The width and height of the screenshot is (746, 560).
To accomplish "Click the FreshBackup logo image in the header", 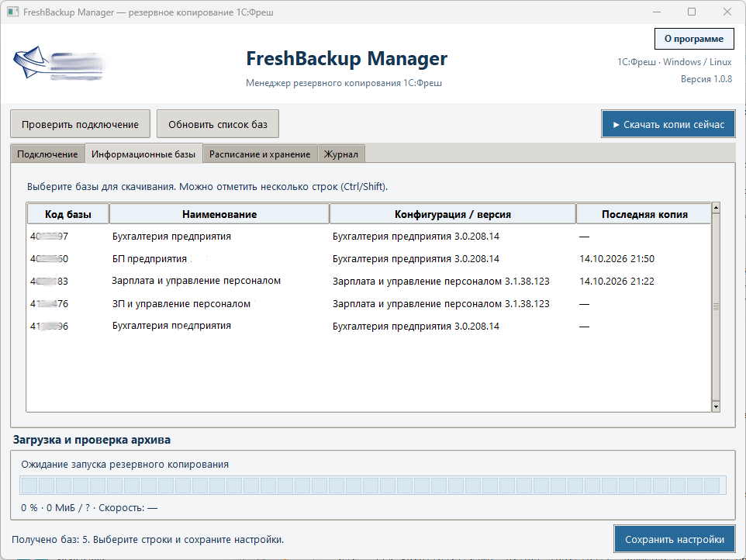I will [x=59, y=64].
